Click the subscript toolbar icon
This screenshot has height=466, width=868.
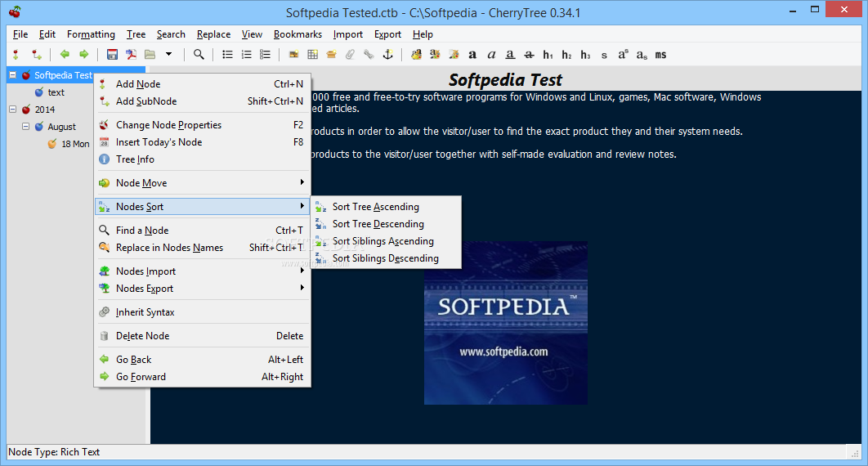tap(642, 55)
